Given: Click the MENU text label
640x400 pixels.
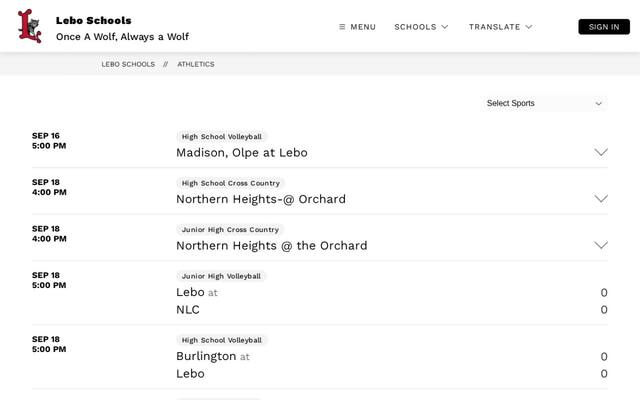Looking at the screenshot, I should pyautogui.click(x=363, y=27).
